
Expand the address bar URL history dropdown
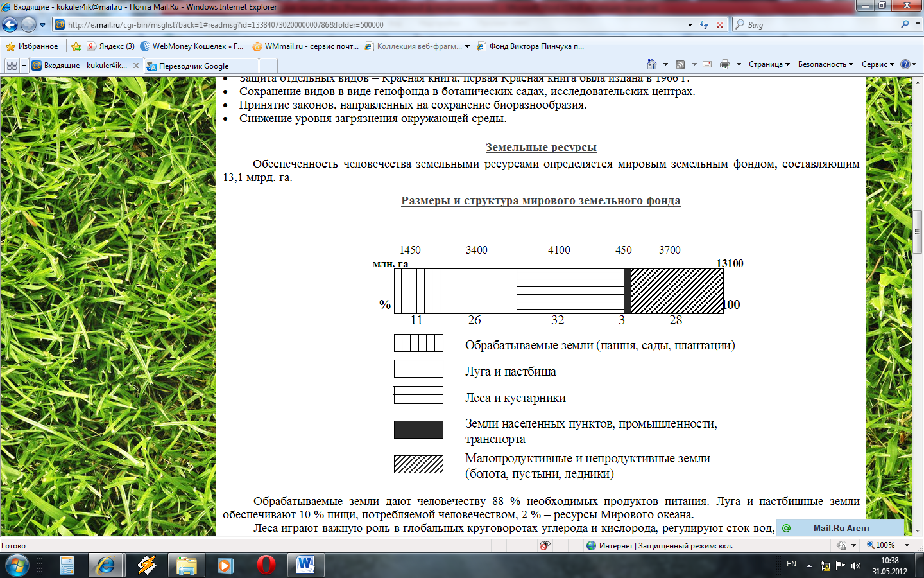690,25
